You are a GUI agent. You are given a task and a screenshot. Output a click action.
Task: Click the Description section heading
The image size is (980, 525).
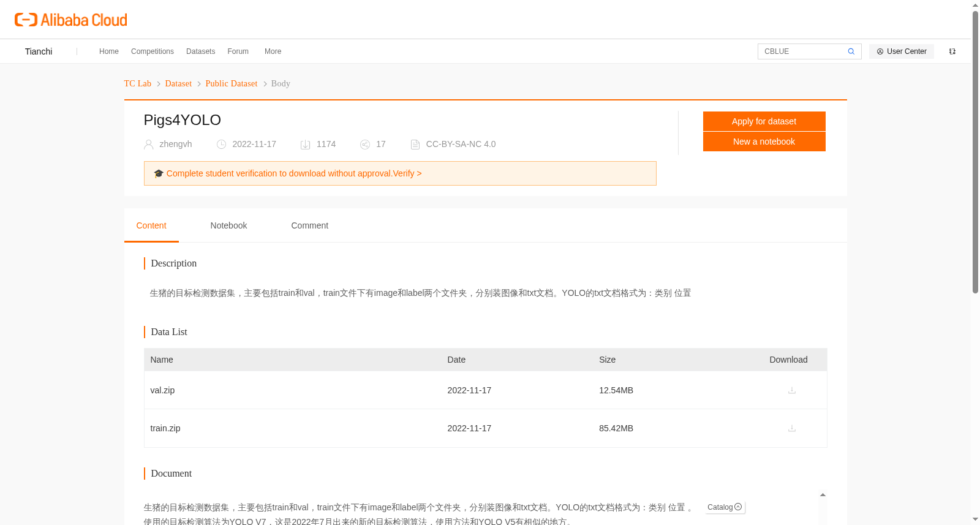tap(174, 263)
